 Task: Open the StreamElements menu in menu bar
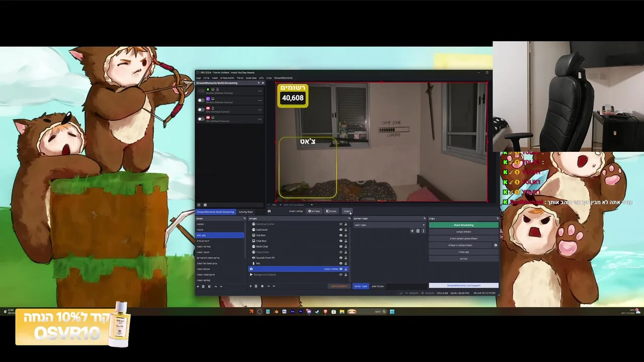[283, 78]
